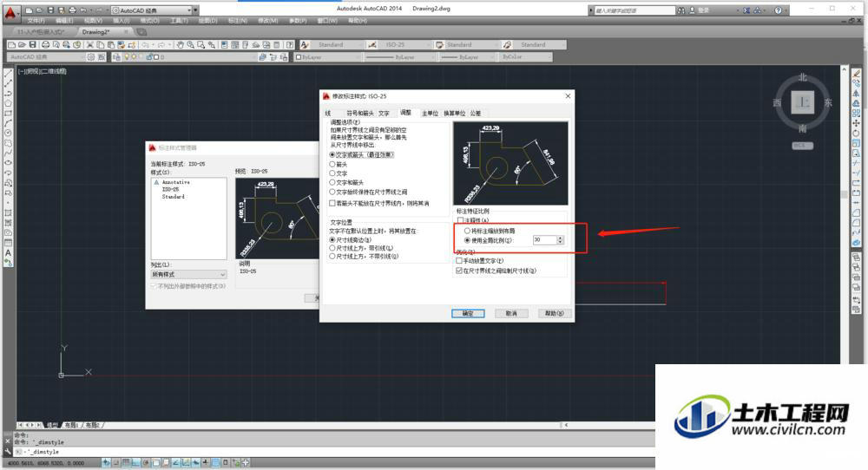Click the Help question mark toolbar icon

[x=290, y=45]
